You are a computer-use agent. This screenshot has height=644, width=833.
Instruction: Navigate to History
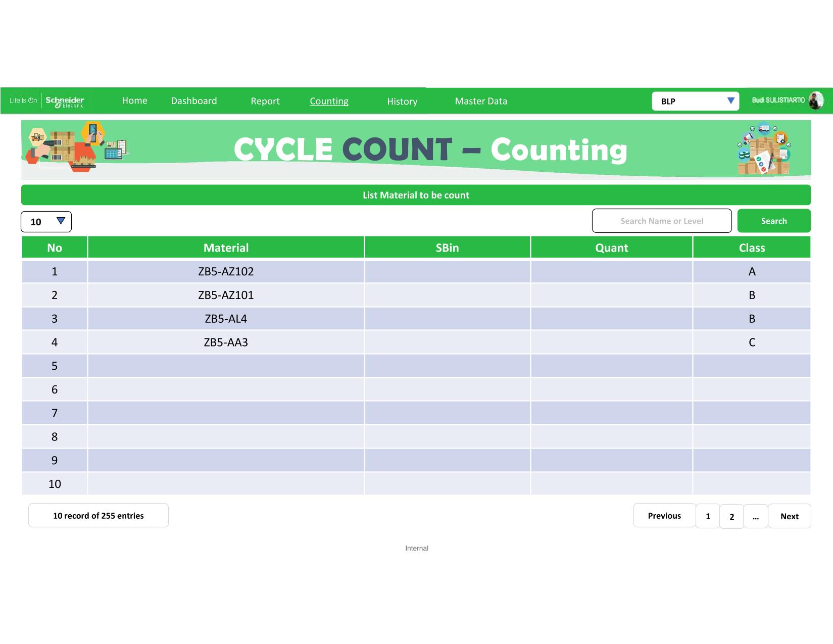coord(402,102)
